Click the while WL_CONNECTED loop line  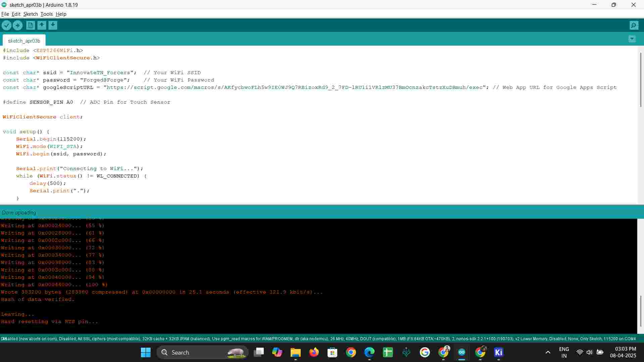click(81, 176)
